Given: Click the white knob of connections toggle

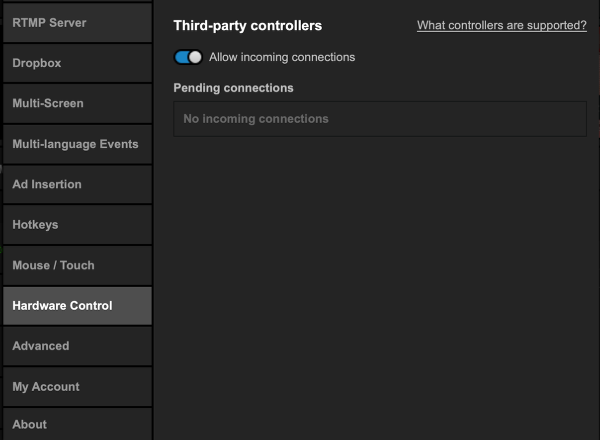Looking at the screenshot, I should click(x=195, y=57).
